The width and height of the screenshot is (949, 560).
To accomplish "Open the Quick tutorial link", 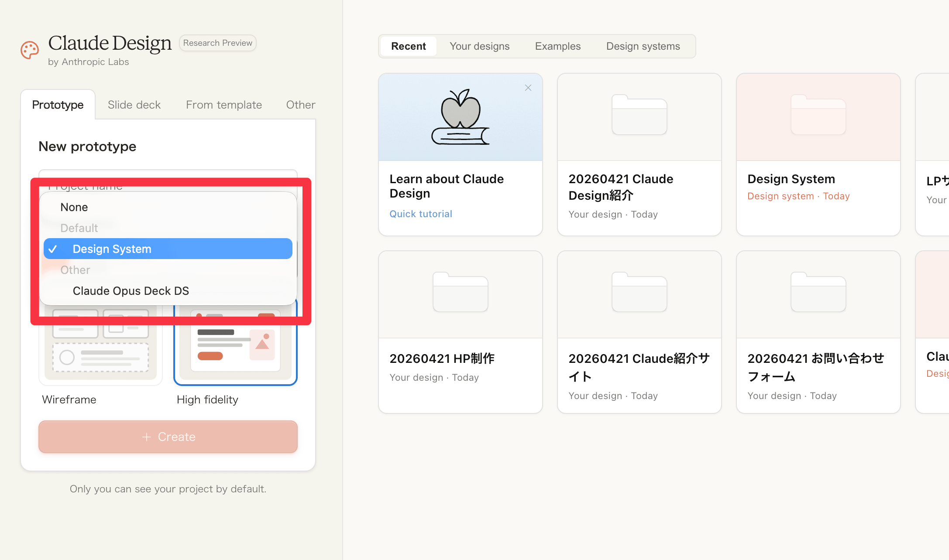I will pyautogui.click(x=420, y=214).
